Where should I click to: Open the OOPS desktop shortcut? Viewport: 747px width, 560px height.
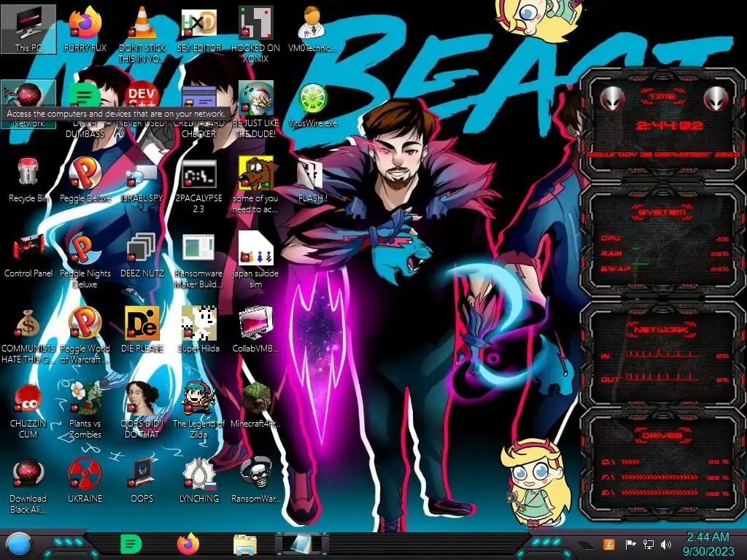point(142,480)
